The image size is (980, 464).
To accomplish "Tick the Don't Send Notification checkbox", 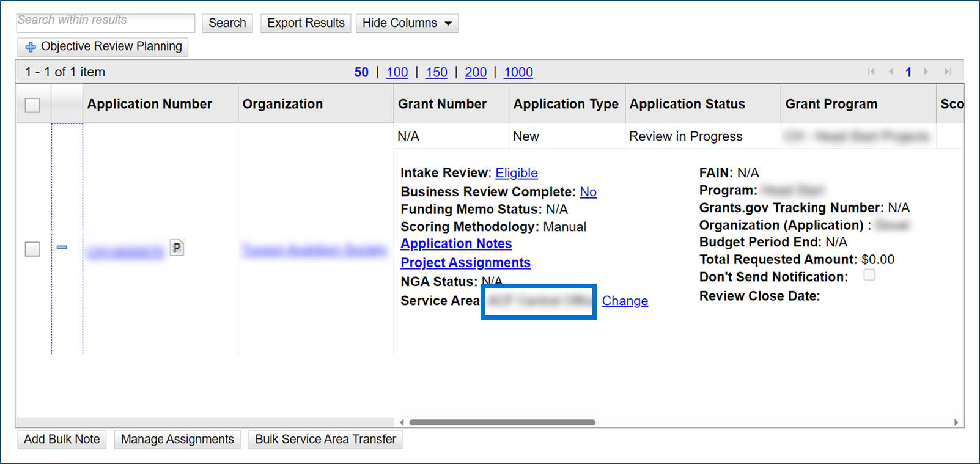I will coord(869,275).
